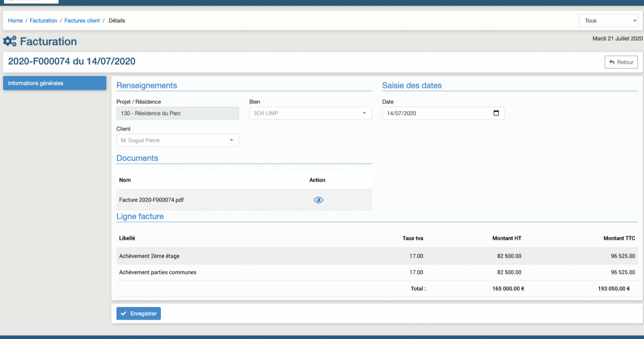Click the Montant TTC column header

coord(619,238)
